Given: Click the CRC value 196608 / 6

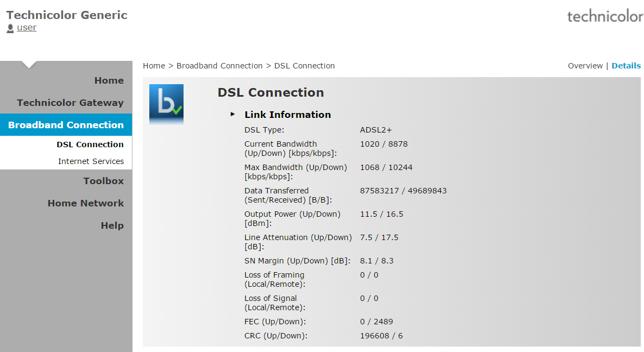Looking at the screenshot, I should click(x=381, y=336).
